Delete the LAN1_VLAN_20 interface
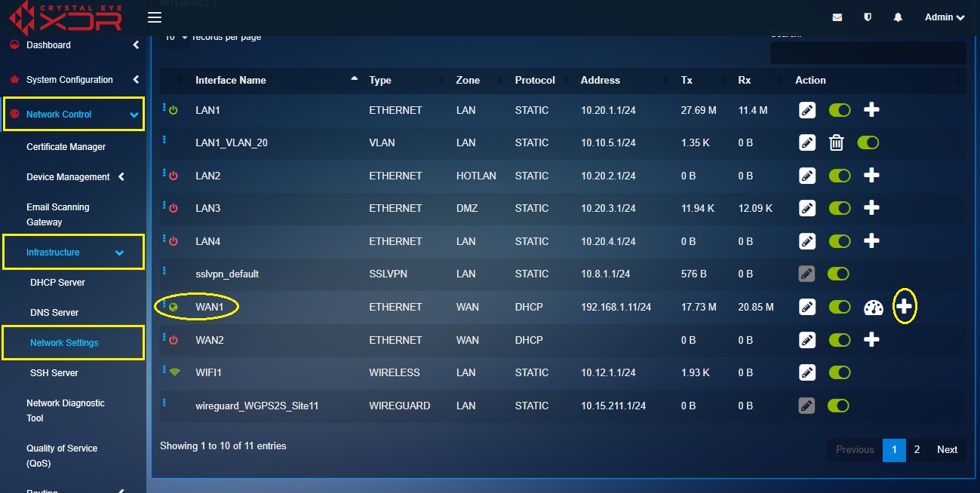The height and width of the screenshot is (493, 980). pos(836,142)
